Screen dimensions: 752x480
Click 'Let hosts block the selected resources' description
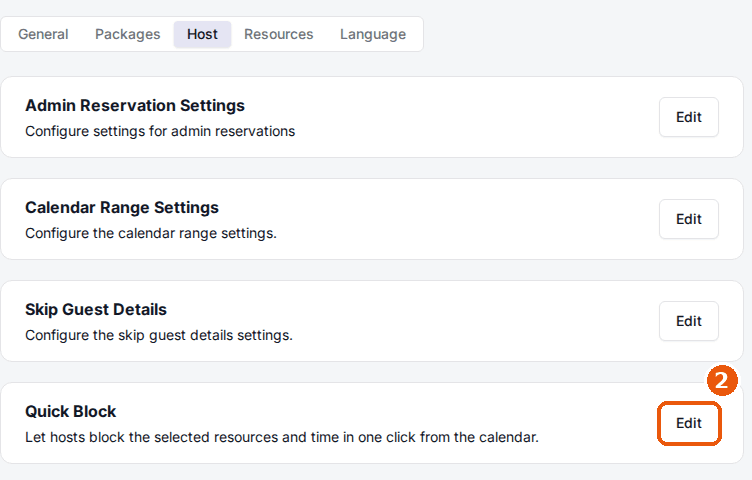pyautogui.click(x=282, y=437)
